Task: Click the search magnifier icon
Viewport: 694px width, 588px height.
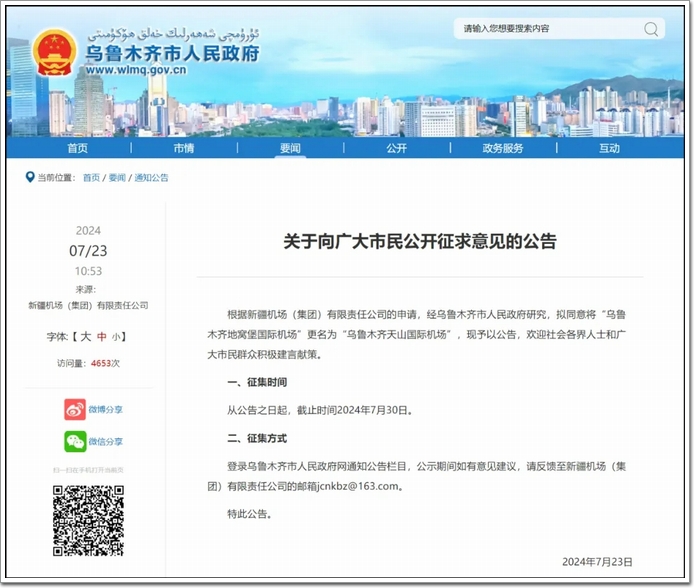Action: point(651,28)
